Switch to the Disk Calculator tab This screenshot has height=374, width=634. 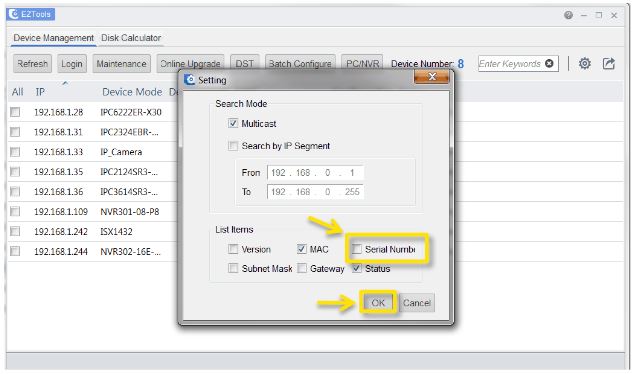(x=131, y=38)
